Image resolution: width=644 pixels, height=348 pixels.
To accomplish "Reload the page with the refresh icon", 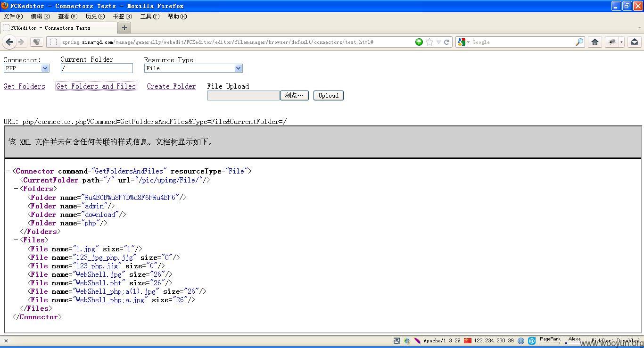I will coord(446,42).
